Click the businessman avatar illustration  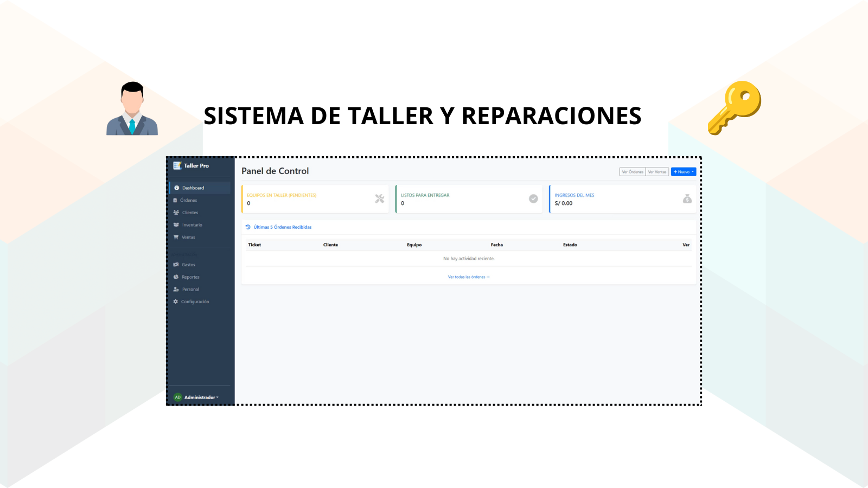tap(132, 108)
